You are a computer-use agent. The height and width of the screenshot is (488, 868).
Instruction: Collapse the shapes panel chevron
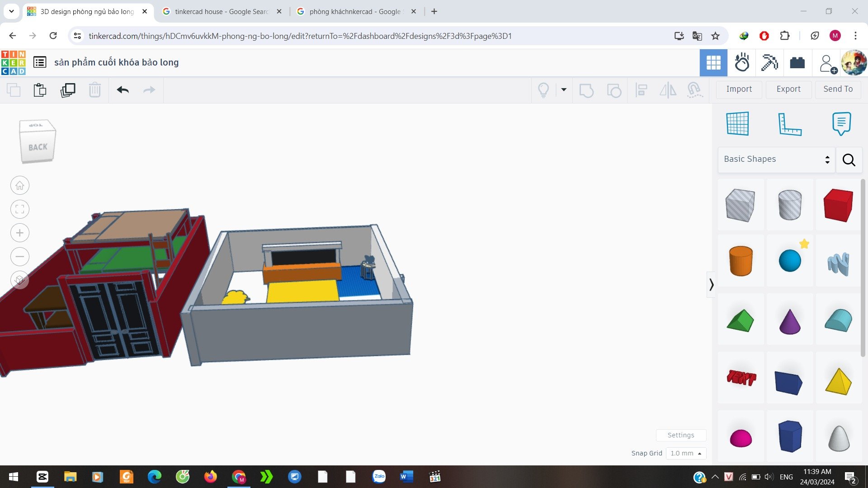pos(711,284)
